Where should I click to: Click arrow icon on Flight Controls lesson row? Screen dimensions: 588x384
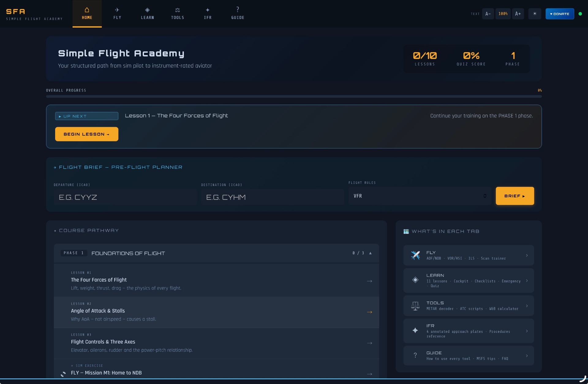pyautogui.click(x=370, y=343)
